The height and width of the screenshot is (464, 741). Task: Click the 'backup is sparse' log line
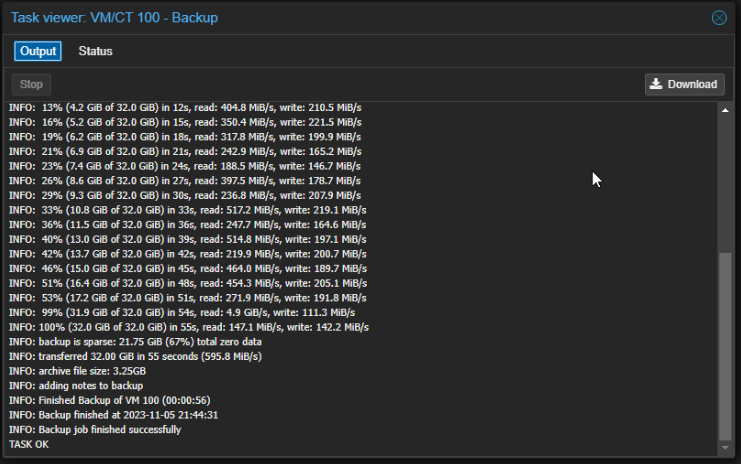[x=134, y=341]
